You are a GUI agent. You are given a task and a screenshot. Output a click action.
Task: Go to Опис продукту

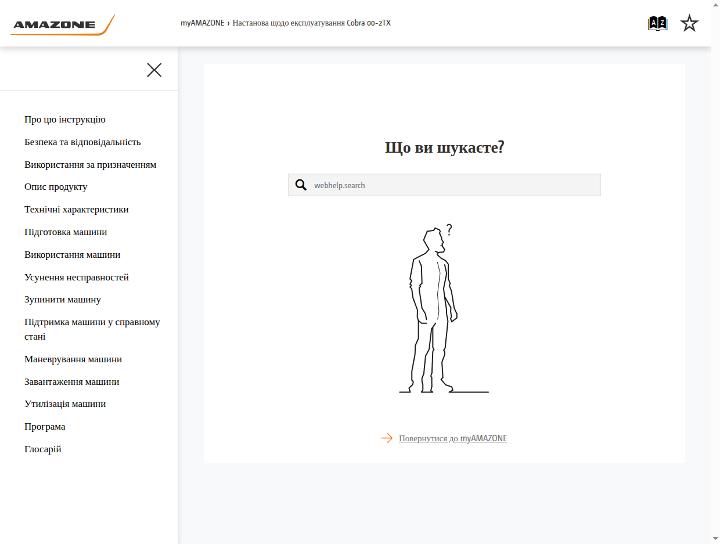click(x=56, y=187)
